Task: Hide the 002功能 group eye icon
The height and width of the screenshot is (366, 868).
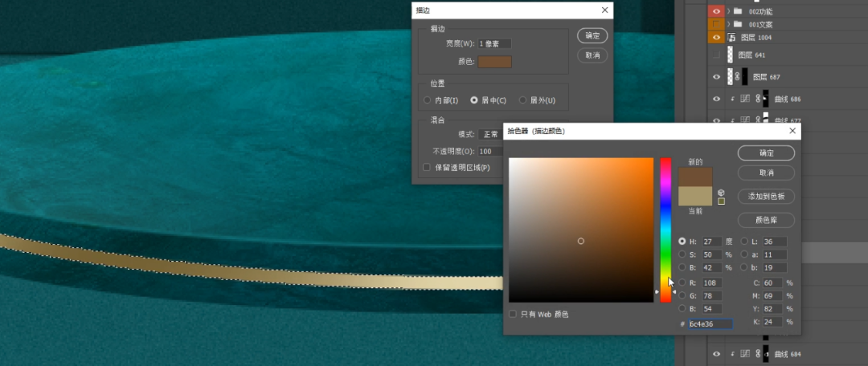Action: 716,11
